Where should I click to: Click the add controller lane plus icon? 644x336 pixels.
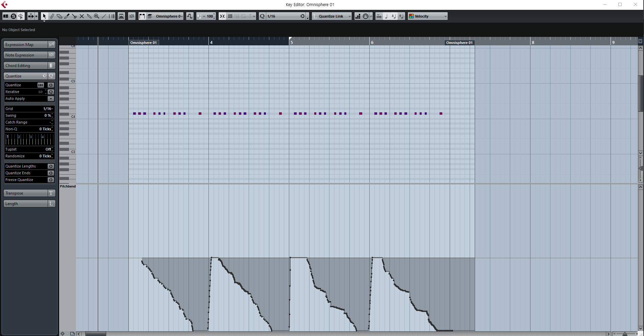pos(63,334)
